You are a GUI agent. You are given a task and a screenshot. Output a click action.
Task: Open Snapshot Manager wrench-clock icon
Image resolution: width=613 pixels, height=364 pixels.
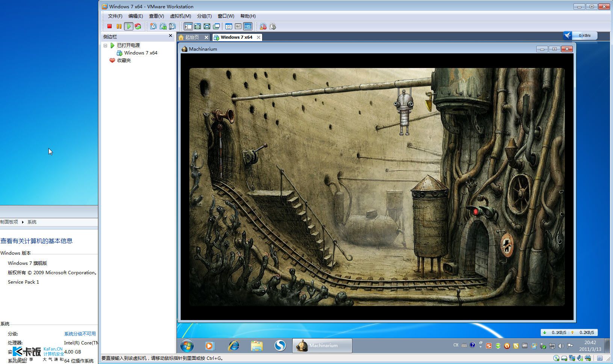172,26
